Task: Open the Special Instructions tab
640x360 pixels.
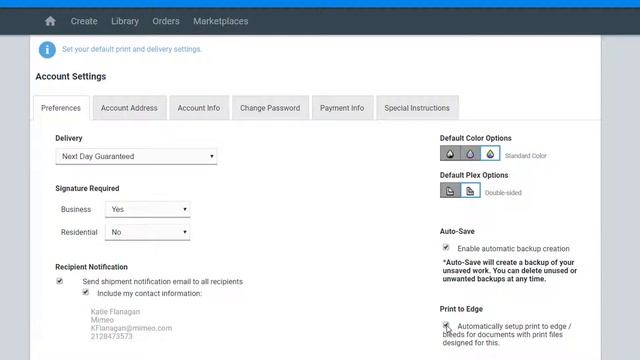Action: coord(417,108)
